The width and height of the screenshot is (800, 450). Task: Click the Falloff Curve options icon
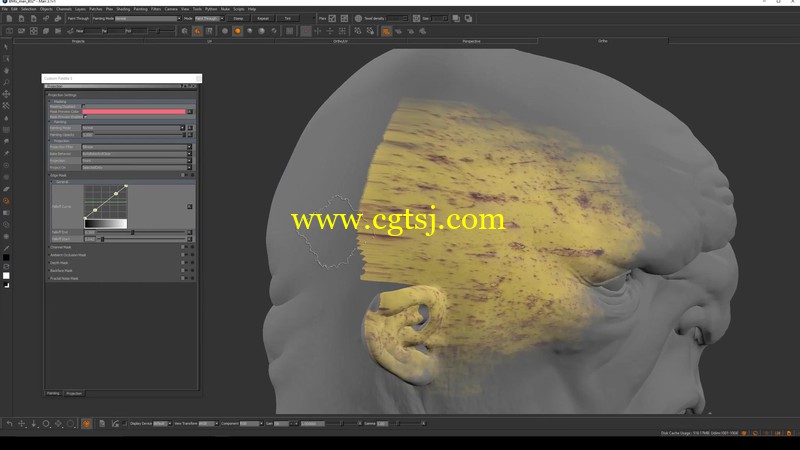pyautogui.click(x=189, y=207)
